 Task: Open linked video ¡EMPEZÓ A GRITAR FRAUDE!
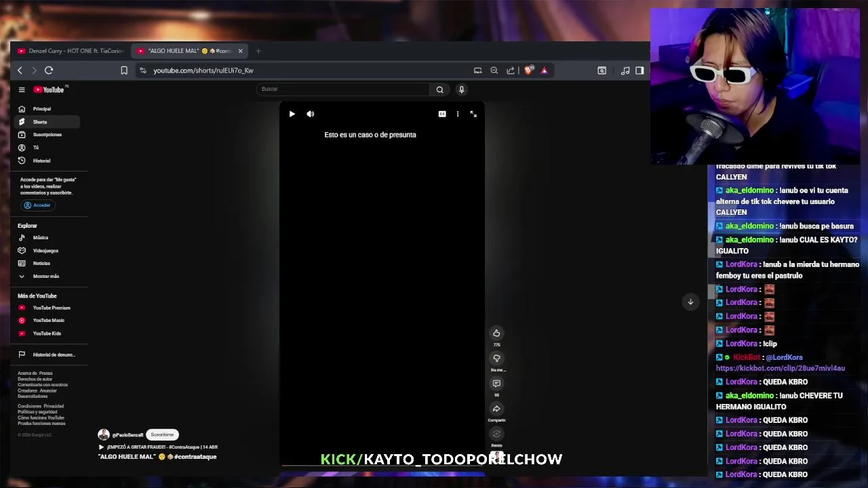click(158, 447)
